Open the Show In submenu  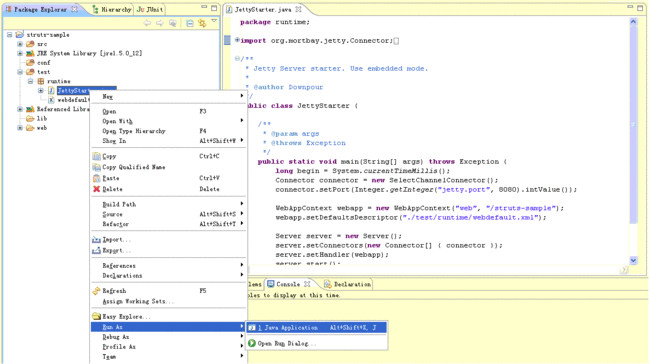(169, 141)
